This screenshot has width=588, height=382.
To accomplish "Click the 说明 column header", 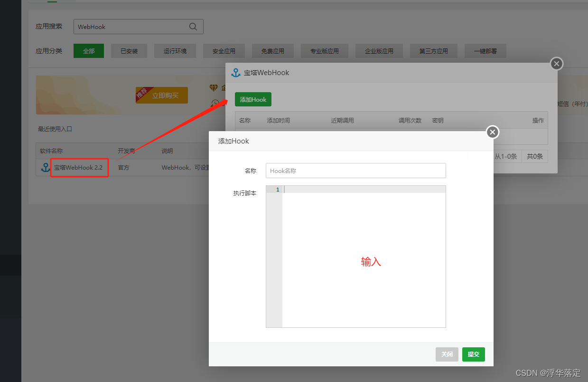I will (167, 151).
